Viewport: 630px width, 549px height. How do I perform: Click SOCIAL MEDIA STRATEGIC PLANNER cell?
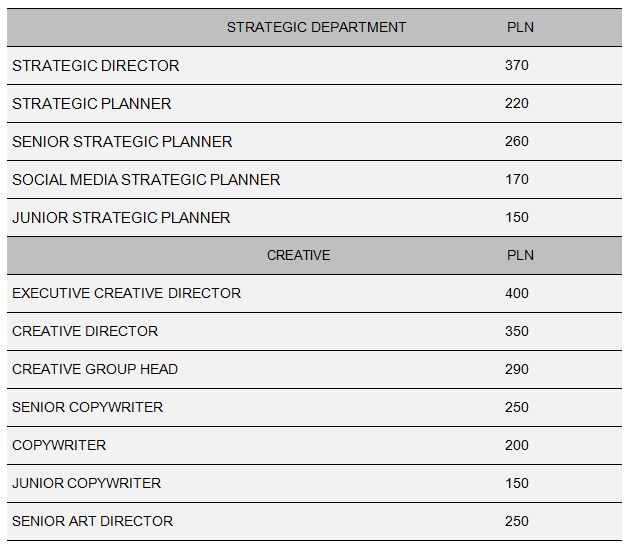(146, 180)
